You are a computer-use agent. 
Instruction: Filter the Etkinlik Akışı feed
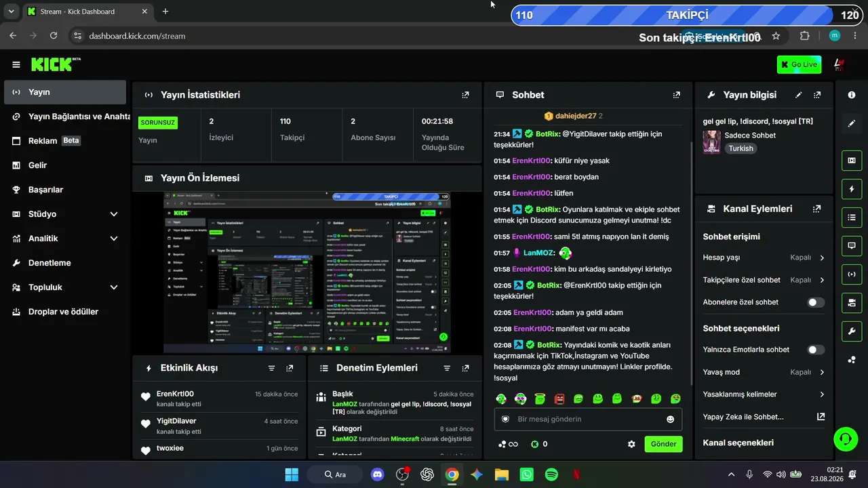272,368
